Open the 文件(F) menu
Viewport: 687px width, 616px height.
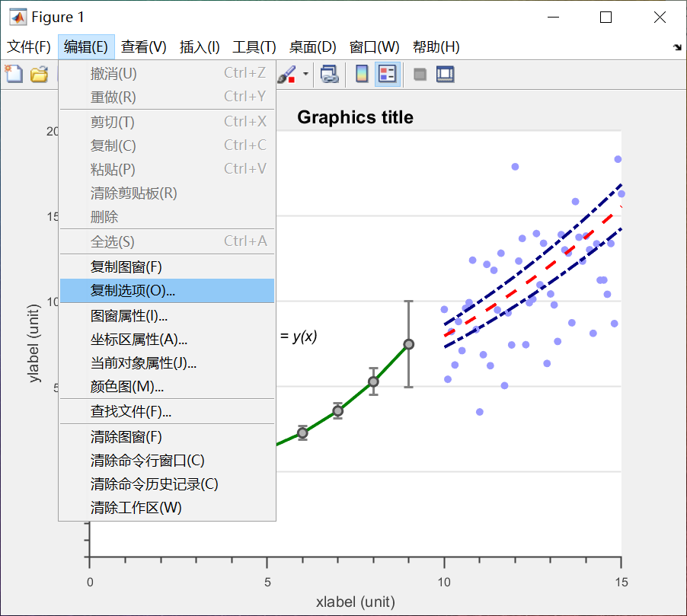click(28, 46)
